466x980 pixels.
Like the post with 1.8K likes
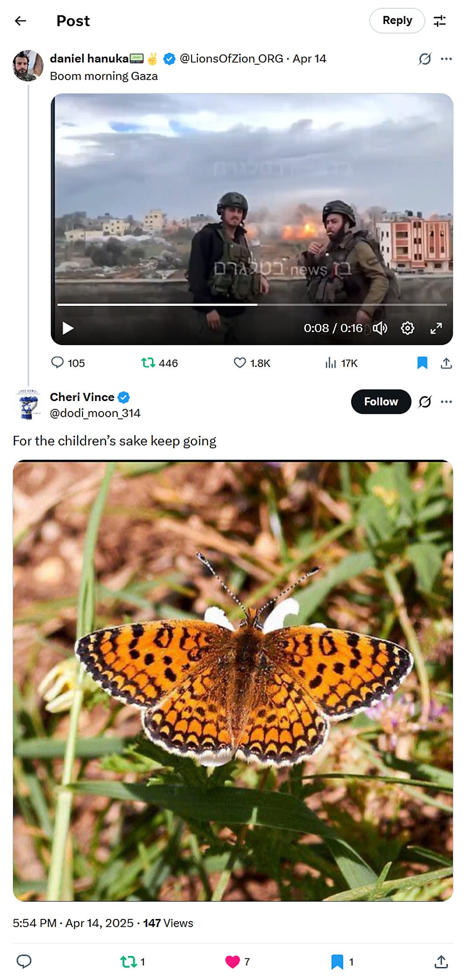coord(240,363)
